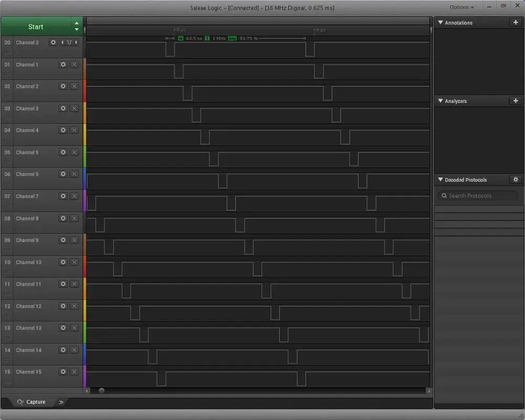The width and height of the screenshot is (525, 420).
Task: Click the +9 µs timeline marker
Action: [x=319, y=30]
